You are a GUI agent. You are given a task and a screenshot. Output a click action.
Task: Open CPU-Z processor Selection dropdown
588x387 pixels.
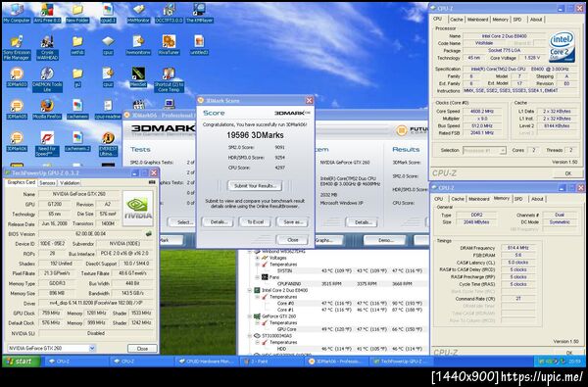click(503, 150)
